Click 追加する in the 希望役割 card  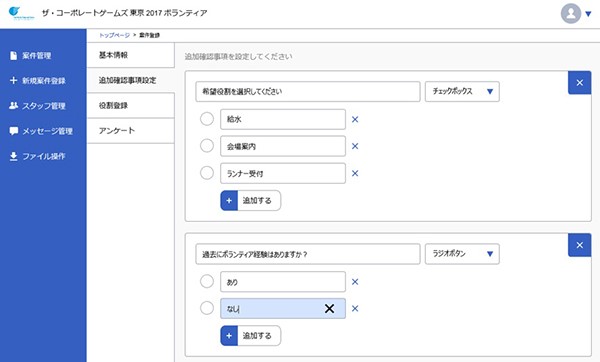point(251,201)
